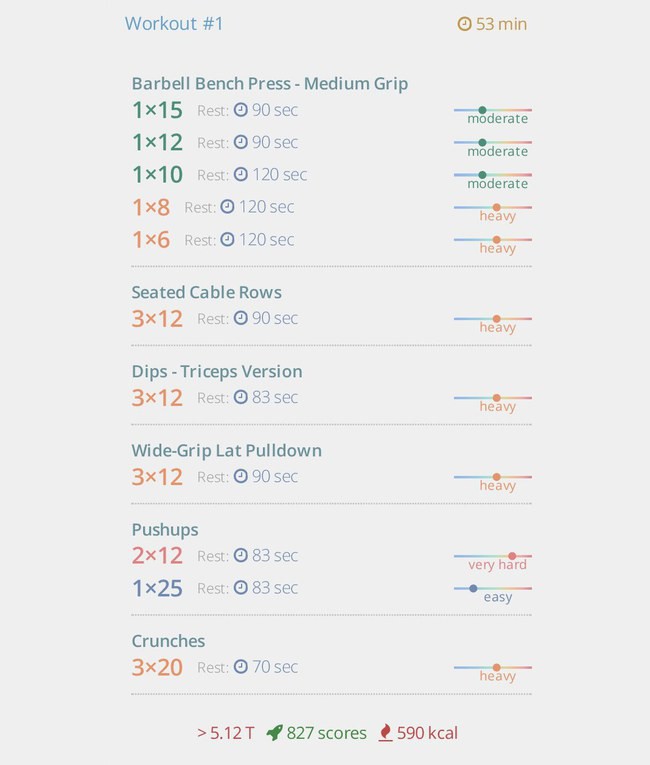
Task: Click the rocket icon beside 827 scores
Action: tap(275, 732)
